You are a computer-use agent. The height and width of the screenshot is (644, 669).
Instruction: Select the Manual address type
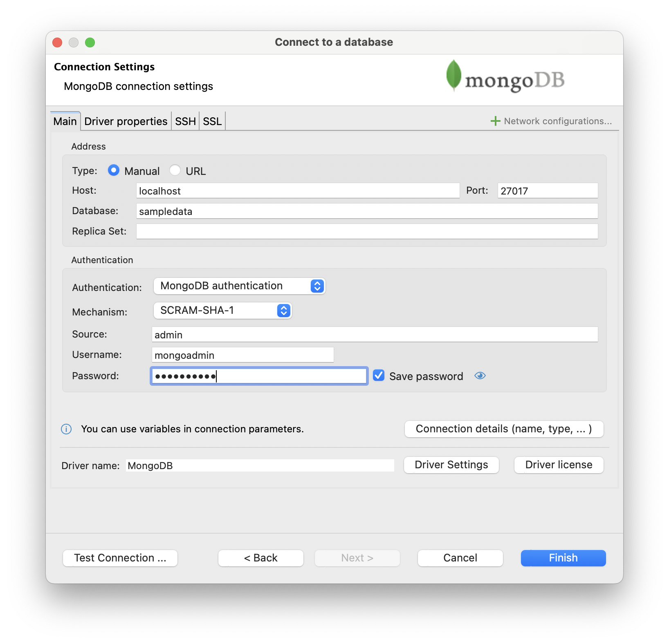pyautogui.click(x=113, y=170)
